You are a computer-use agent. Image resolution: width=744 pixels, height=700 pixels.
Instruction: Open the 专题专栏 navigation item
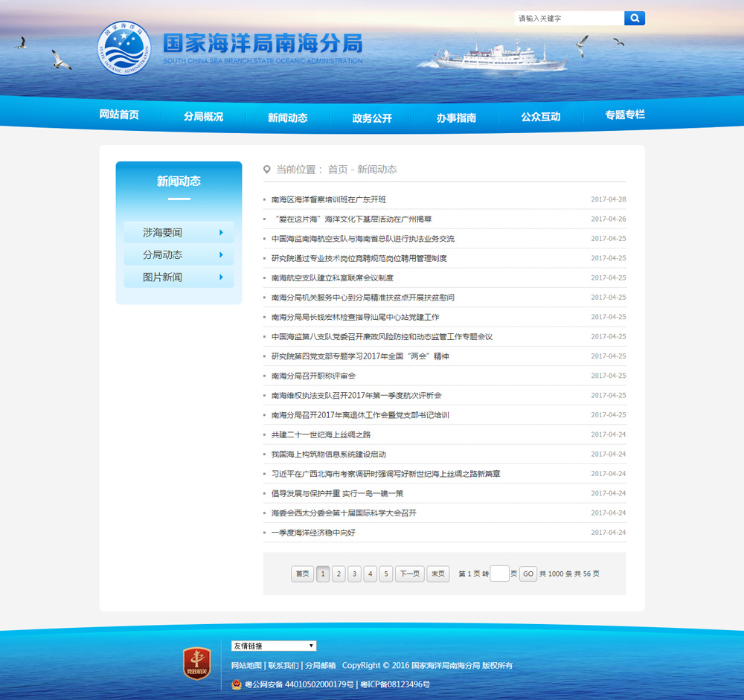[x=624, y=115]
